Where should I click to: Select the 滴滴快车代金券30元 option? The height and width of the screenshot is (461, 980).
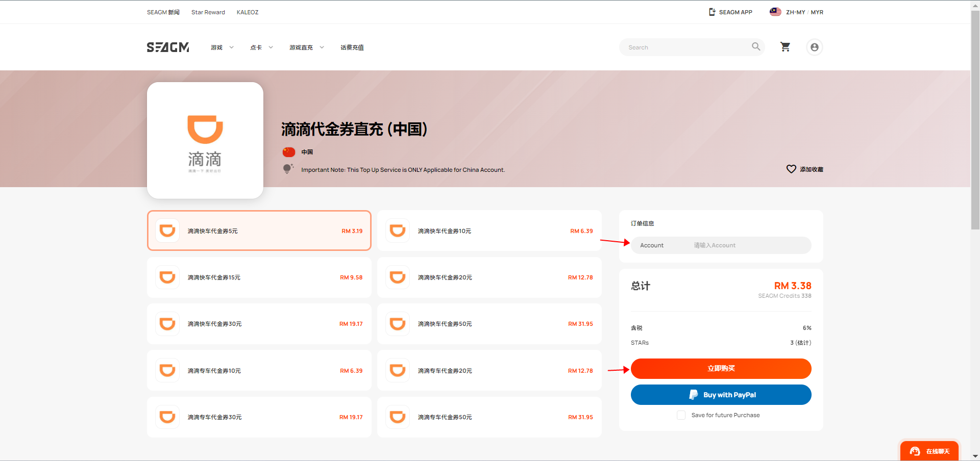259,324
